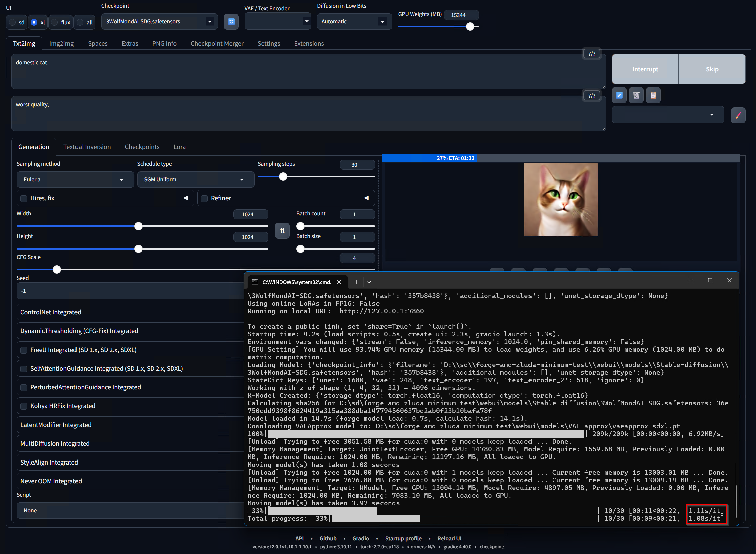Enable SelfAttentionGuidance Integrated checkbox
This screenshot has height=554, width=756.
(24, 369)
